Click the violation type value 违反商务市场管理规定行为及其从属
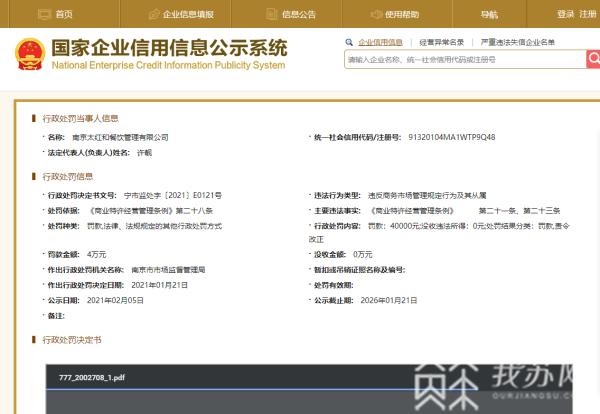 tap(427, 196)
